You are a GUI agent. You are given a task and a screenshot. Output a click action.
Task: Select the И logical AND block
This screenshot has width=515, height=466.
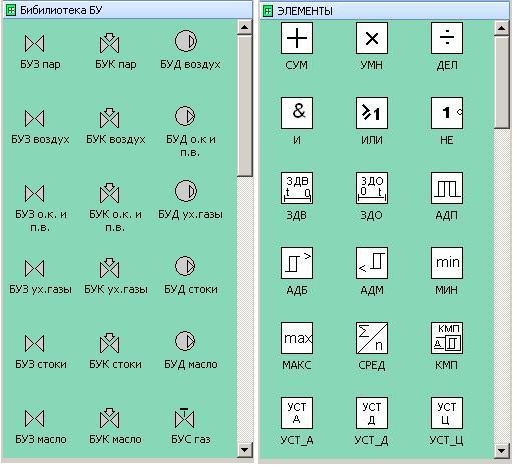pos(297,113)
